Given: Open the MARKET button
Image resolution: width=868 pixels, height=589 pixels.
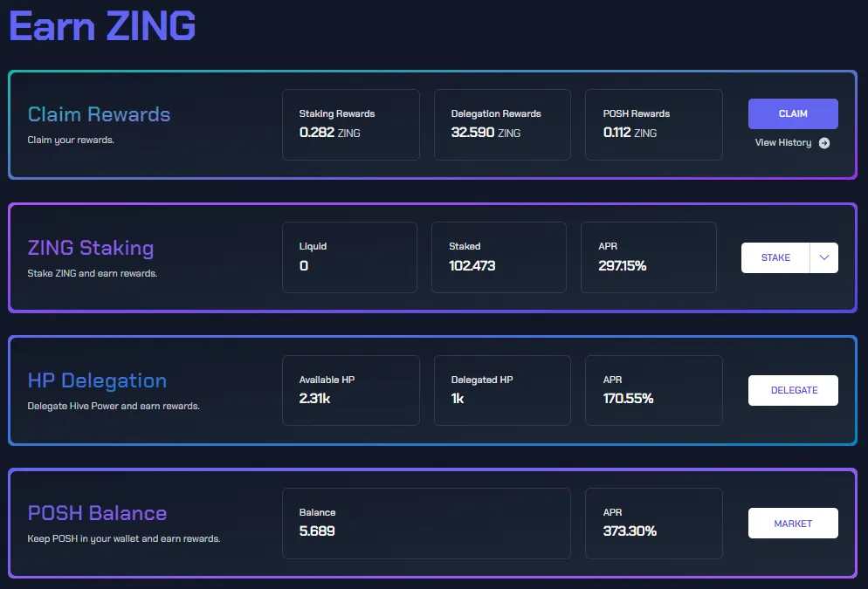Looking at the screenshot, I should [x=793, y=524].
